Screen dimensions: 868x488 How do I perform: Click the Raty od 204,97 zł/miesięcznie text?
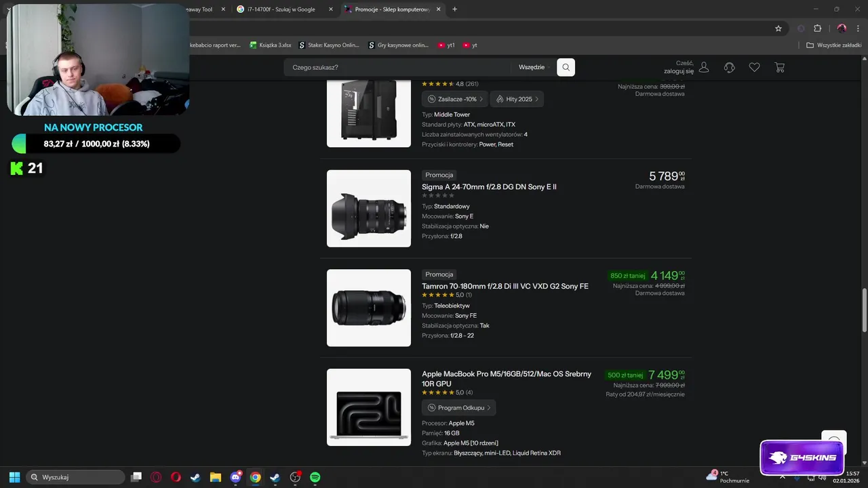645,394
